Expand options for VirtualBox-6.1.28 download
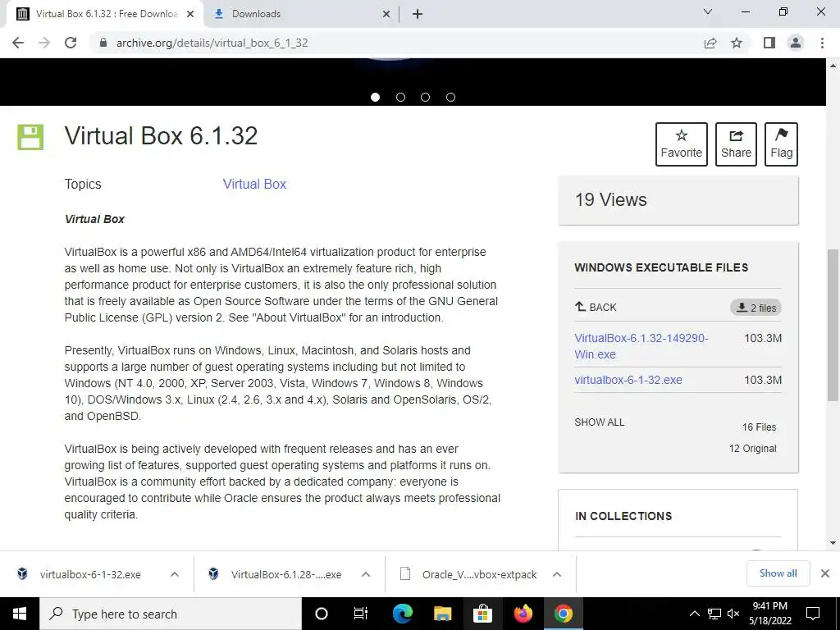Viewport: 840px width, 630px height. tap(366, 574)
